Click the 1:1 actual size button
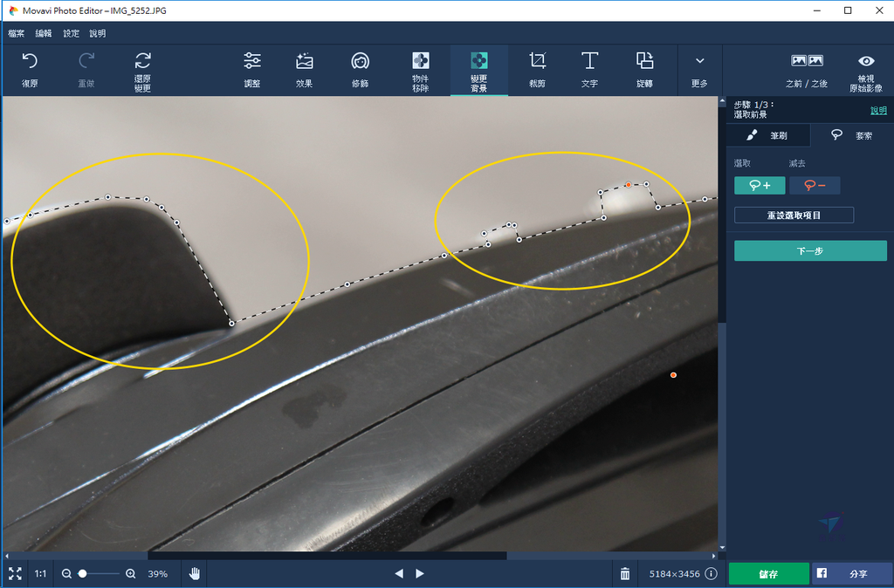This screenshot has width=894, height=588. 40,574
